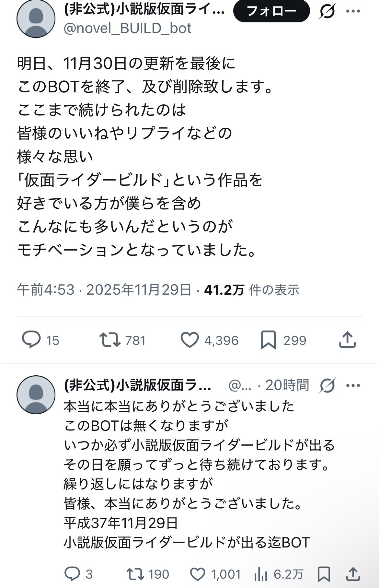Bookmark the reply post
This screenshot has height=588, width=379.
[x=324, y=574]
